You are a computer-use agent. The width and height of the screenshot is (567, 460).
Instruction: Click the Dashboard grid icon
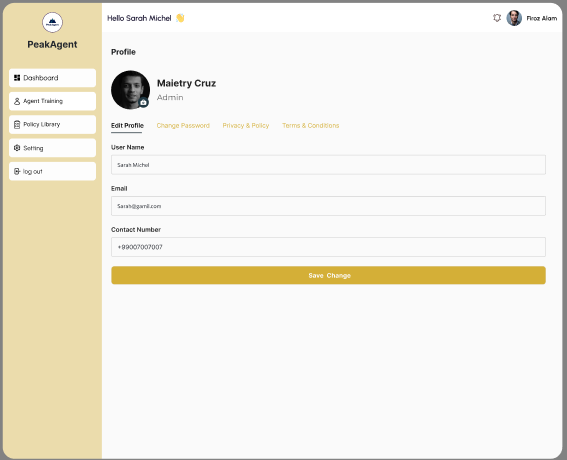pyautogui.click(x=17, y=78)
